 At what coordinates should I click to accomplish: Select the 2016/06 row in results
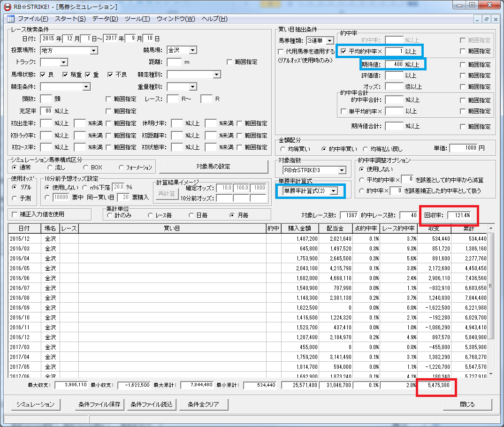click(x=247, y=278)
